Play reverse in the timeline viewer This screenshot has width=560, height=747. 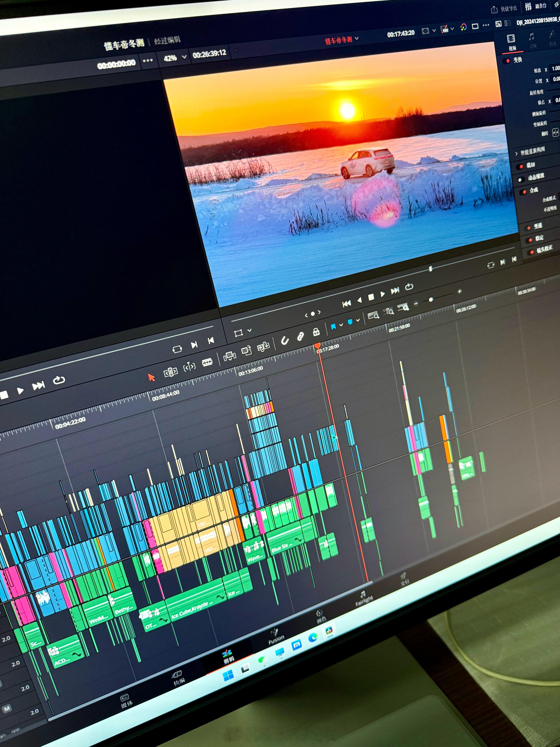(x=359, y=300)
